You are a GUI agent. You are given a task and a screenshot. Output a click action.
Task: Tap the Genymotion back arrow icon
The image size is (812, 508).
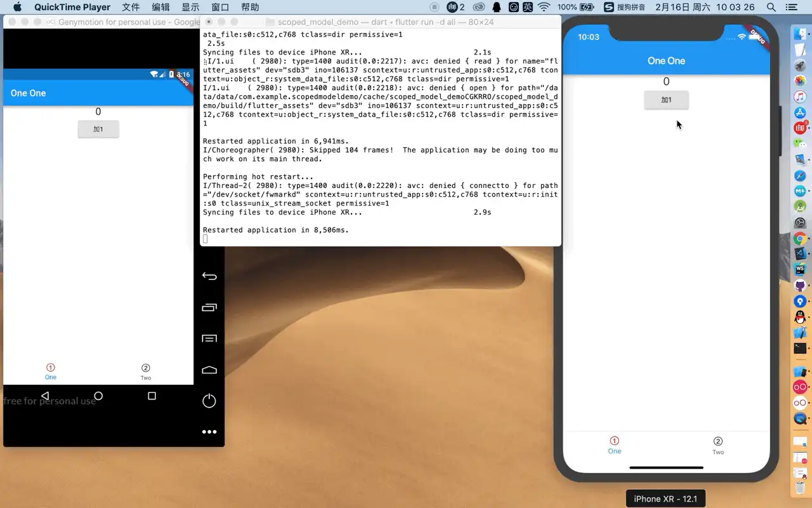tap(209, 276)
